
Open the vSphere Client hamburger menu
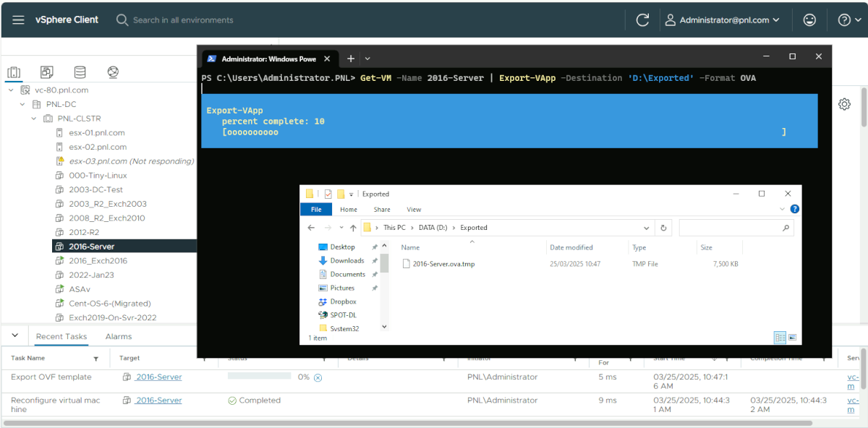click(18, 20)
